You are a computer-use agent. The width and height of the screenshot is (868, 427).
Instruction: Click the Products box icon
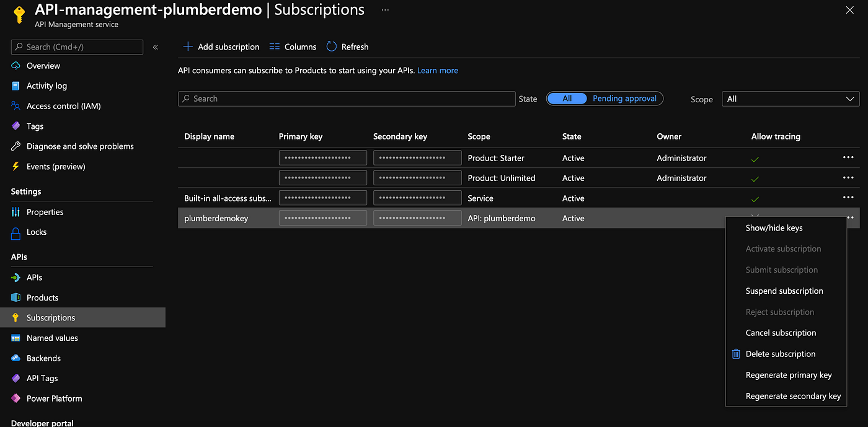tap(16, 297)
